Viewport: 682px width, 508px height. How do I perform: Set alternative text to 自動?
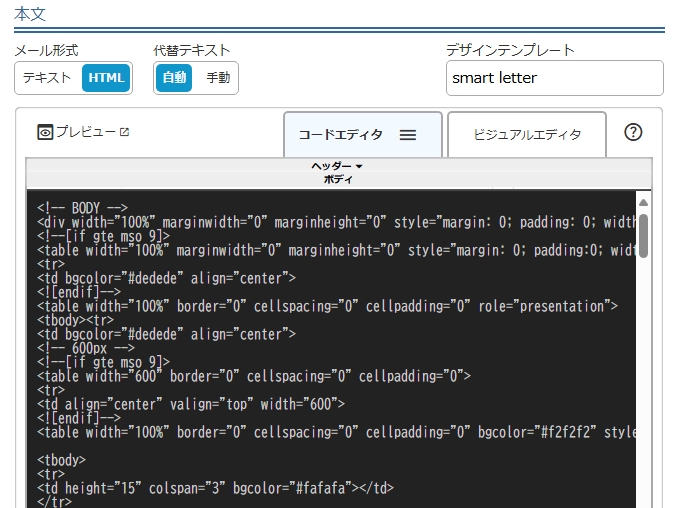(x=174, y=78)
